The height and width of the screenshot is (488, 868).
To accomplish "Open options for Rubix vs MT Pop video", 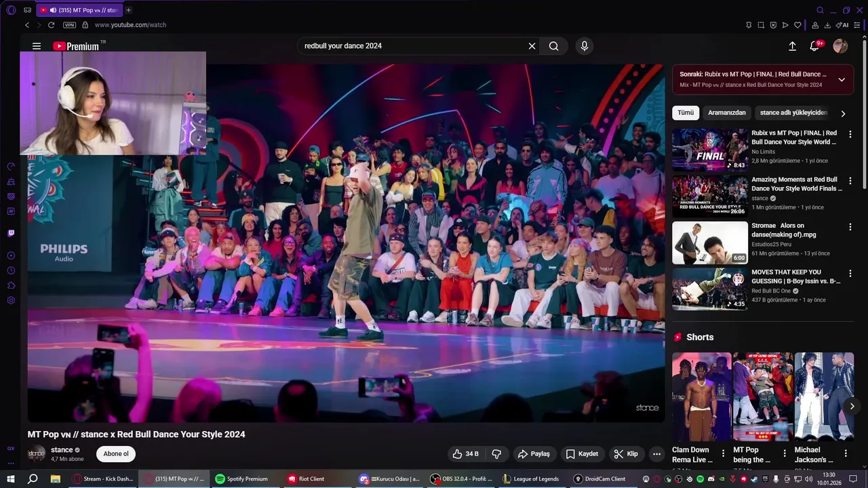I will tap(850, 134).
